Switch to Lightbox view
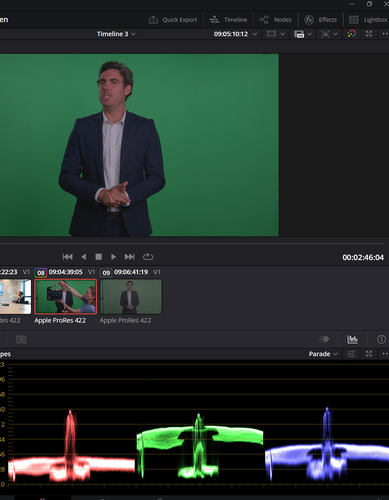The height and width of the screenshot is (500, 389). pos(368,20)
